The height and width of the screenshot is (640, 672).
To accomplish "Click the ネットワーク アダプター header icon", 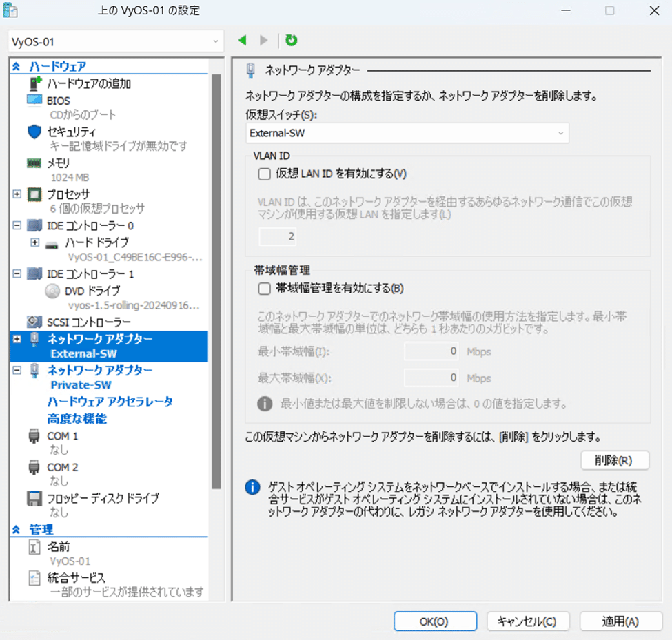I will [251, 70].
